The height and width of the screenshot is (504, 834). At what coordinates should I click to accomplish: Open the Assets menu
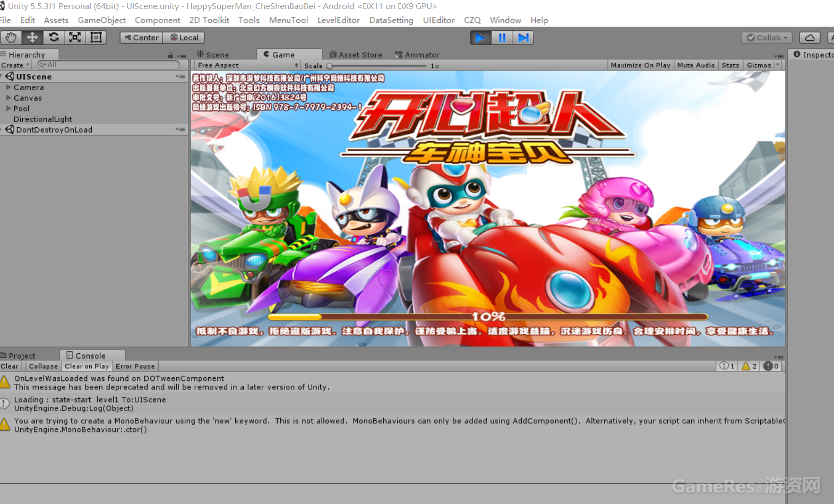[56, 20]
